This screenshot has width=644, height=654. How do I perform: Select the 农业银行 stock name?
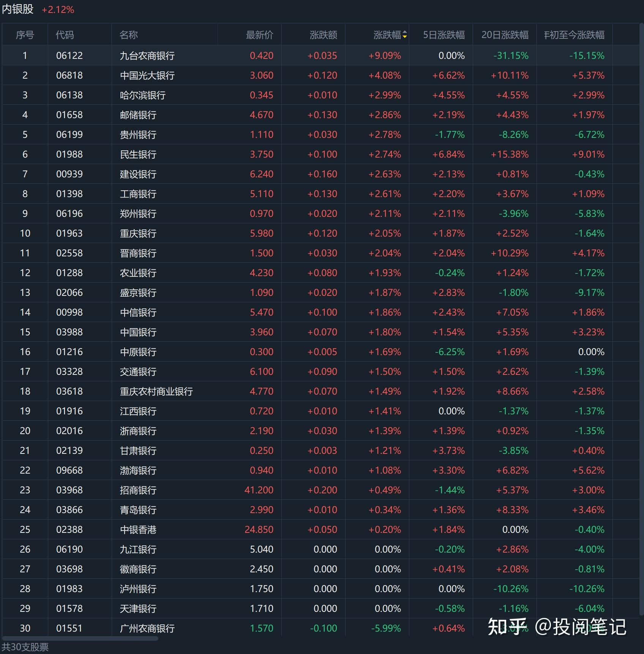coord(138,273)
